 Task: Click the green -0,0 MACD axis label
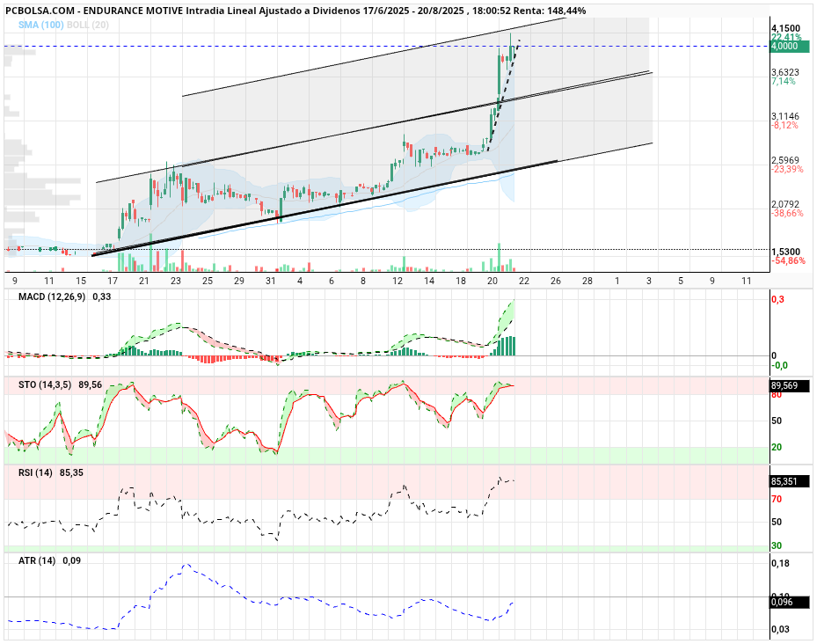coord(780,365)
